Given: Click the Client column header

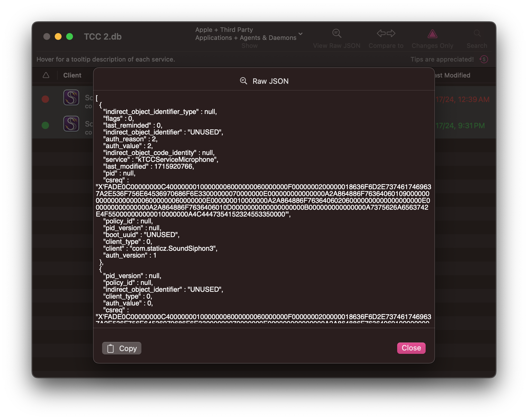Looking at the screenshot, I should [x=72, y=75].
